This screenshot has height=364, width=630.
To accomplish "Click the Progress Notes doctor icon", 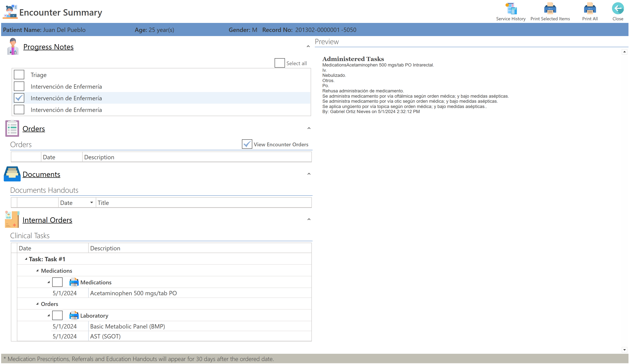I will pos(13,47).
